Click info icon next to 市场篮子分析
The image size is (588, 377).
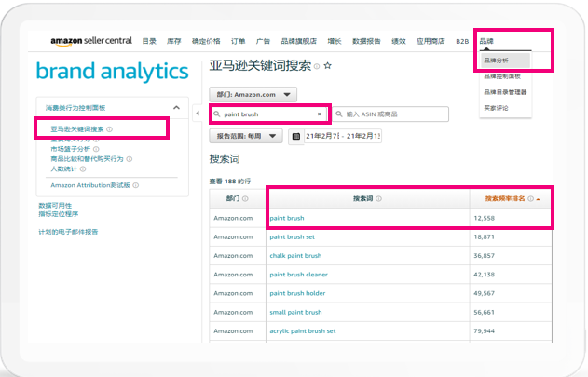coord(96,149)
